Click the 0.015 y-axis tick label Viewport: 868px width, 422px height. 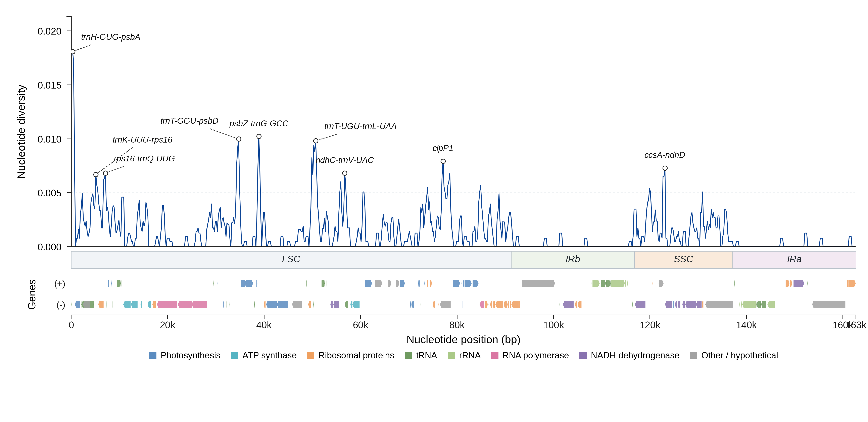coord(50,85)
